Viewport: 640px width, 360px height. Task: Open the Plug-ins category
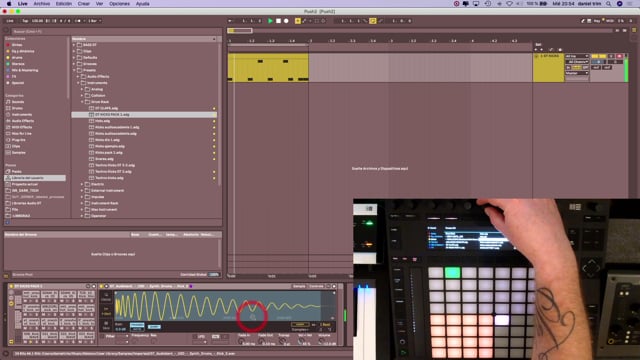click(x=18, y=140)
